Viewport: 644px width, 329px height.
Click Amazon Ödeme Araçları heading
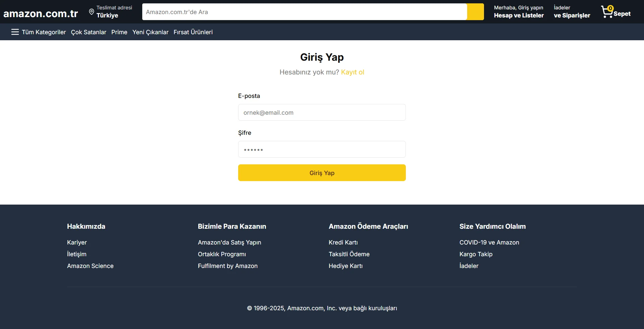pyautogui.click(x=368, y=226)
